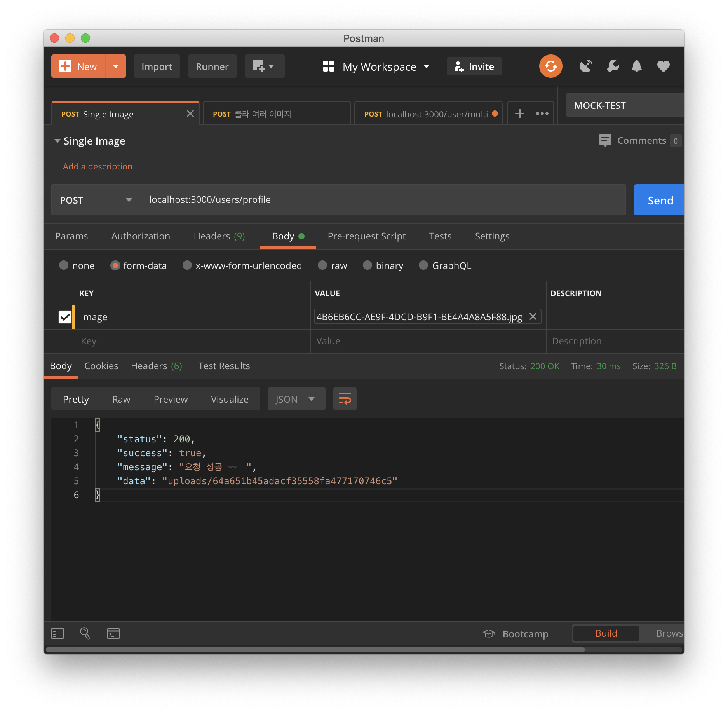Open the Comments icon
The width and height of the screenshot is (728, 712).
coord(605,140)
